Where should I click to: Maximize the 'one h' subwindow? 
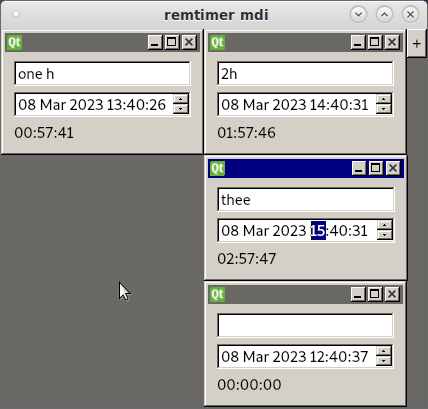[x=172, y=42]
